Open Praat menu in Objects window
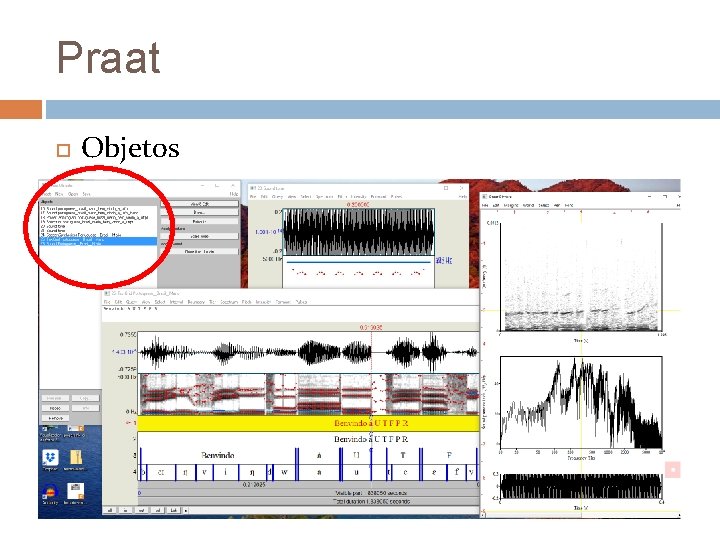Screen dimensions: 720x540 coord(47,194)
